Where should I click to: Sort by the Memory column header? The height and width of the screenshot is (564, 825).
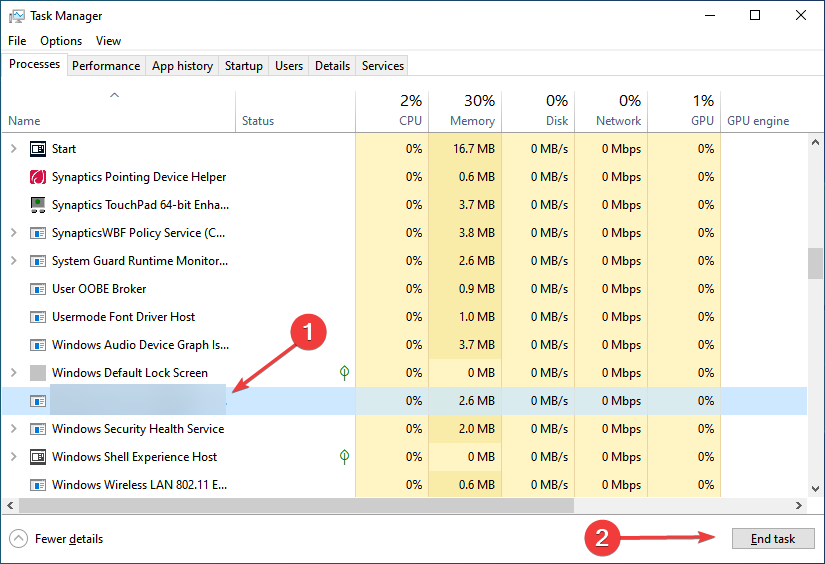coord(465,112)
